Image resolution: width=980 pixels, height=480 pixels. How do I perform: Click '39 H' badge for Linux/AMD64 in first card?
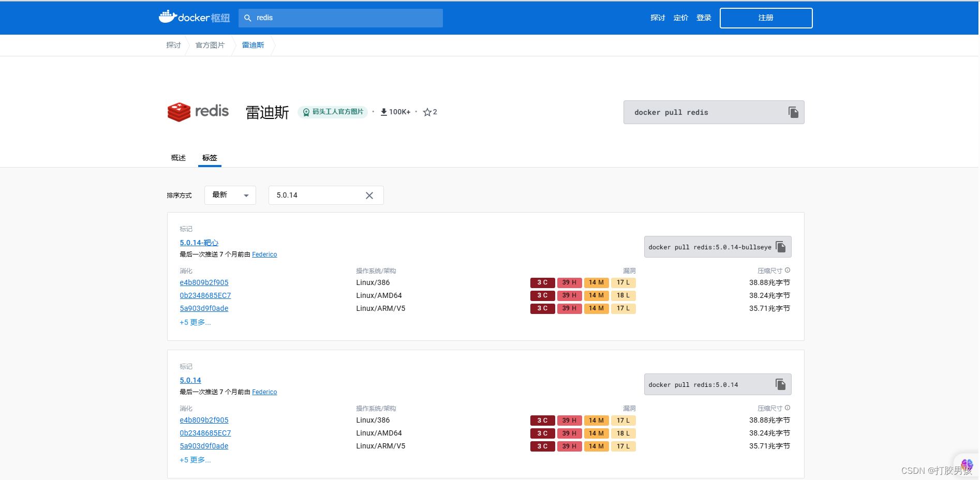tap(570, 295)
